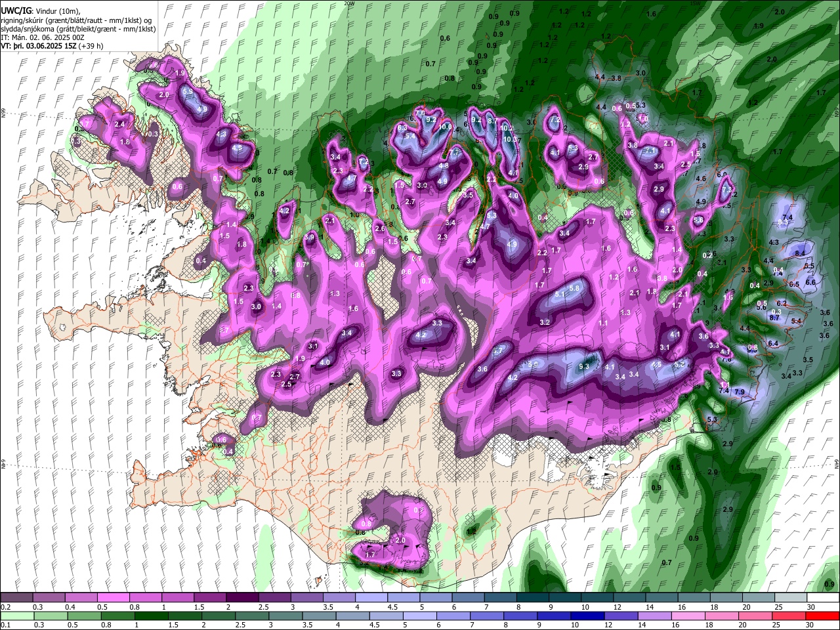Pick the red swatch labeled 30 in lower scale

tap(822, 616)
